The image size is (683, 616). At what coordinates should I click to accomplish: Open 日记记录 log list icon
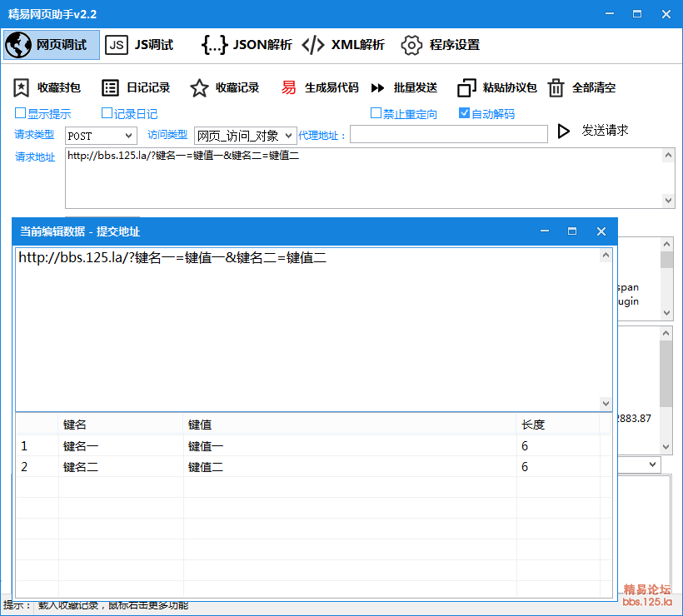110,87
